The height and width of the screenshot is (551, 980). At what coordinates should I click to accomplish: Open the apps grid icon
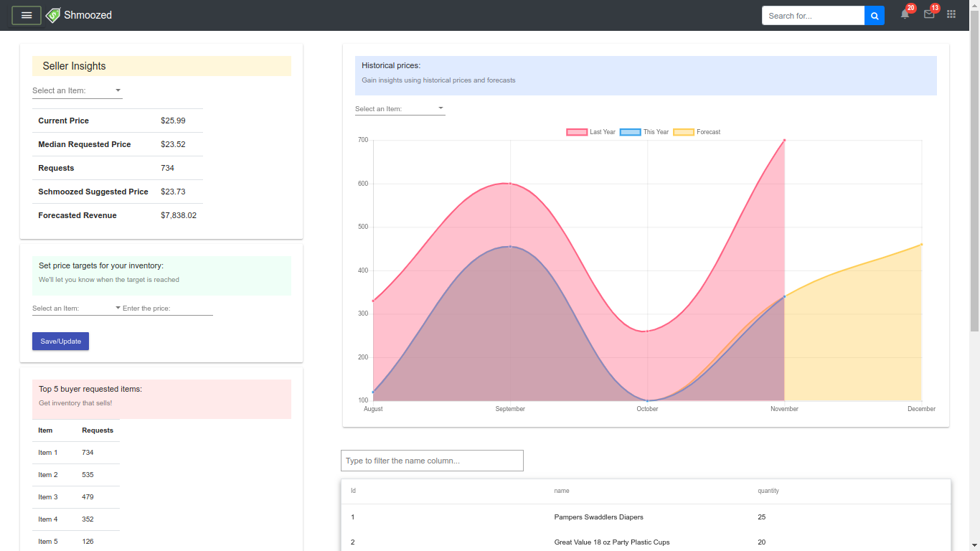point(951,14)
